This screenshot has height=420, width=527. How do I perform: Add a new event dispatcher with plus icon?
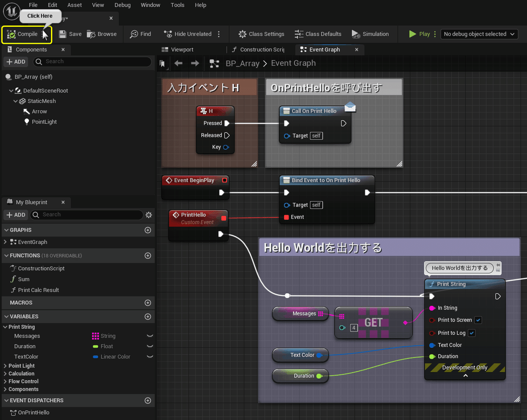(148, 401)
